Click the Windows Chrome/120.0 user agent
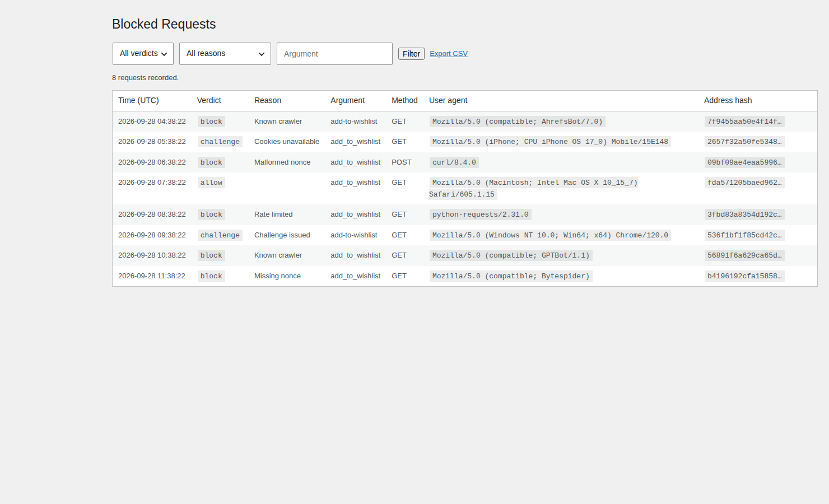The height and width of the screenshot is (504, 829). click(550, 235)
